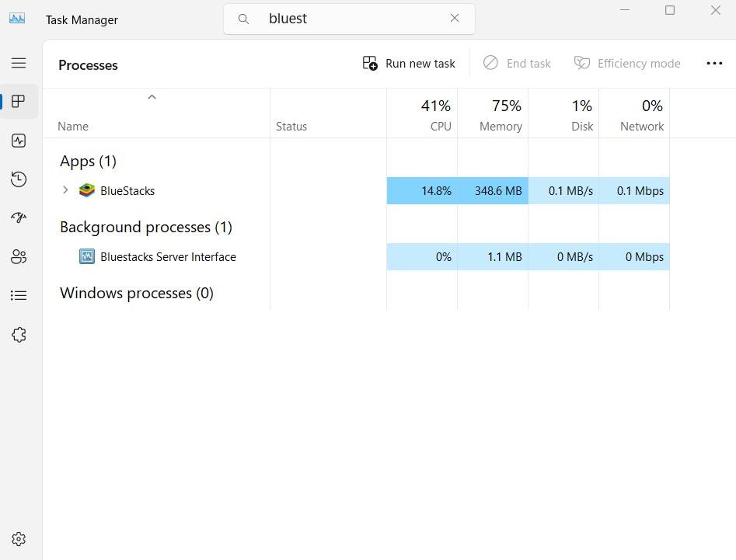Open the three-dots more options menu
Screen dimensions: 736x560
pos(714,64)
